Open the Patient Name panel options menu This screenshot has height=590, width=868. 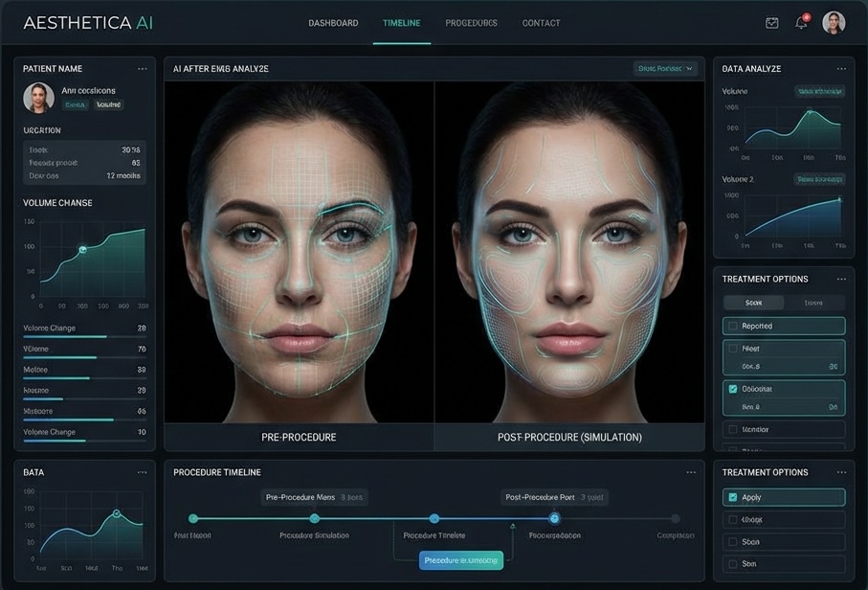pos(142,68)
